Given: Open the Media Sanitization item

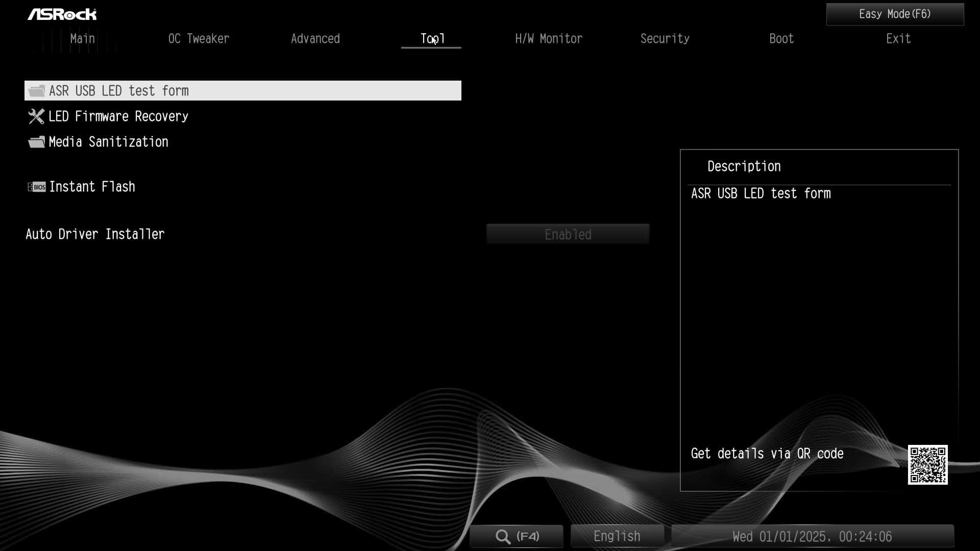Looking at the screenshot, I should [108, 142].
